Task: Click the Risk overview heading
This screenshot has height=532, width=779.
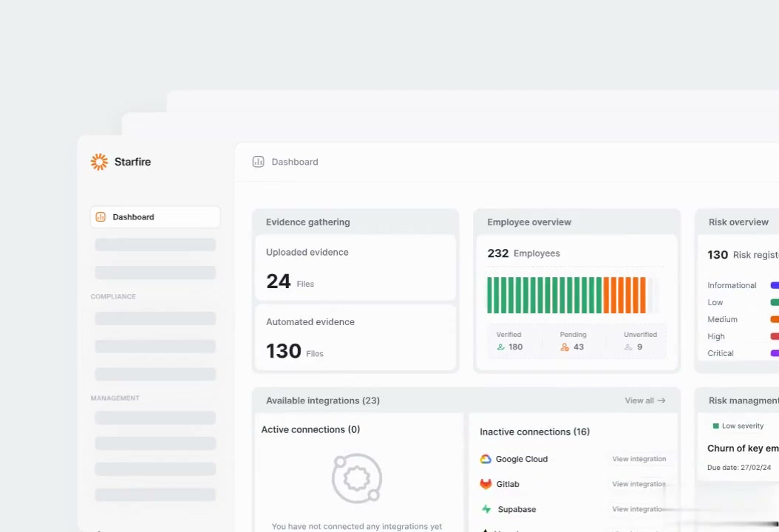Action: click(x=738, y=222)
